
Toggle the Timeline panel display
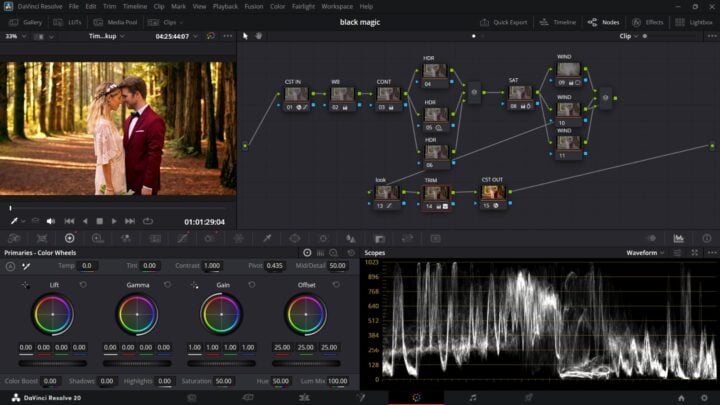tap(559, 21)
